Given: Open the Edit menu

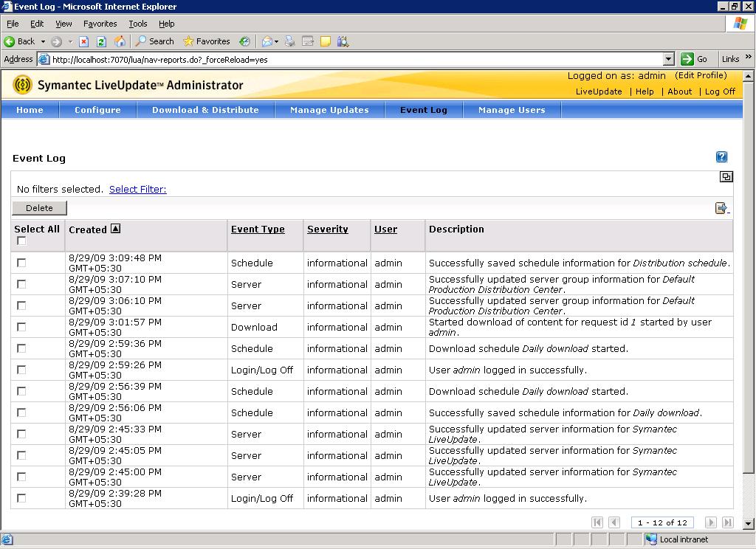Looking at the screenshot, I should coord(37,24).
